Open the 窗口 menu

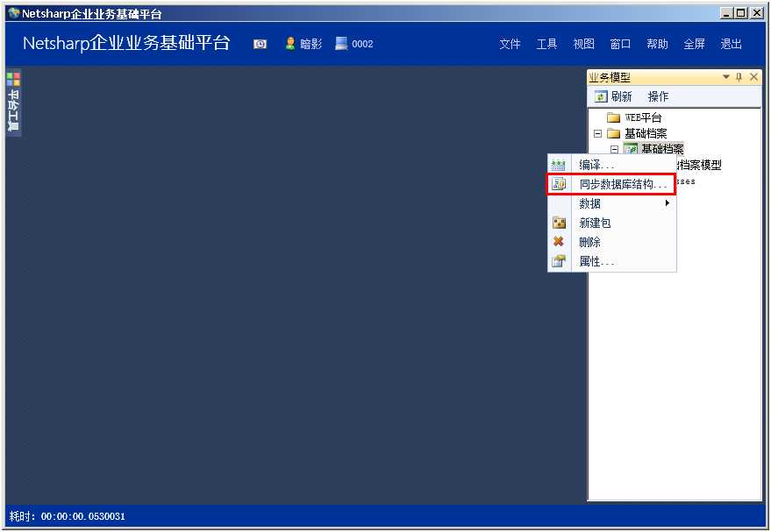[620, 44]
